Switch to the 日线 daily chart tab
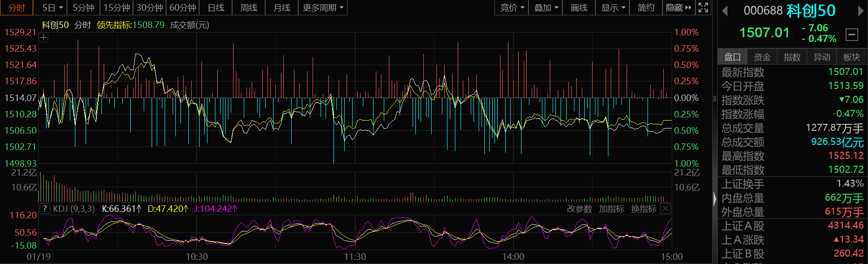The height and width of the screenshot is (264, 868). click(216, 7)
